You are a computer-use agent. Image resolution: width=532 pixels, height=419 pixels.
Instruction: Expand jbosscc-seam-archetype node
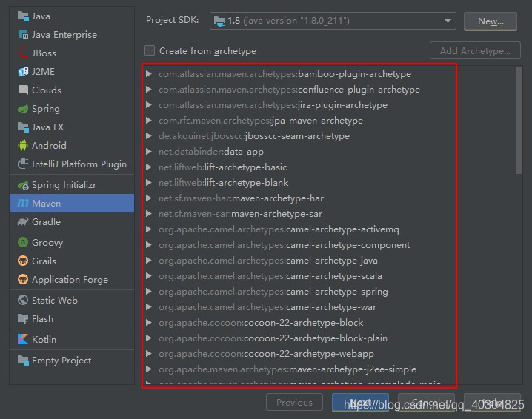[149, 136]
